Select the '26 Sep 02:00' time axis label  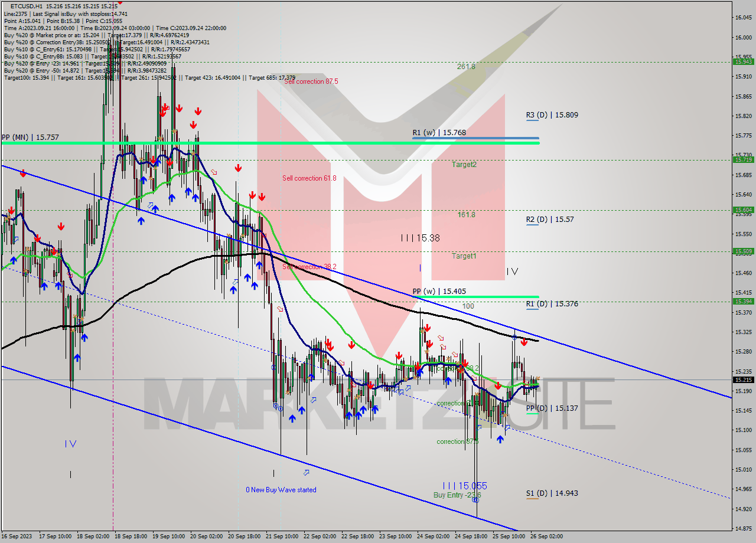click(x=546, y=537)
